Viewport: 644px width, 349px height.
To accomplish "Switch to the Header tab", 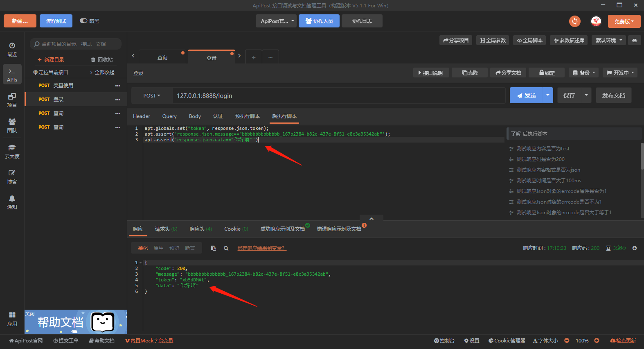I will pyautogui.click(x=142, y=116).
